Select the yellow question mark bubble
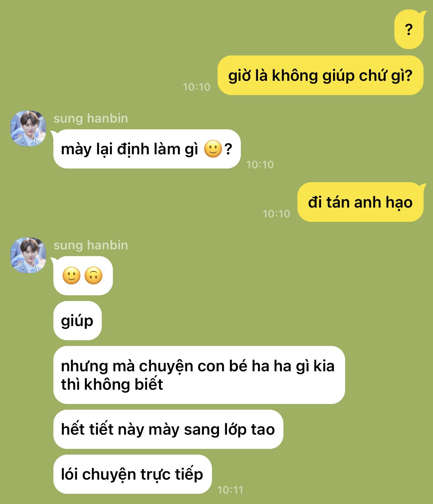The height and width of the screenshot is (504, 433). click(409, 29)
